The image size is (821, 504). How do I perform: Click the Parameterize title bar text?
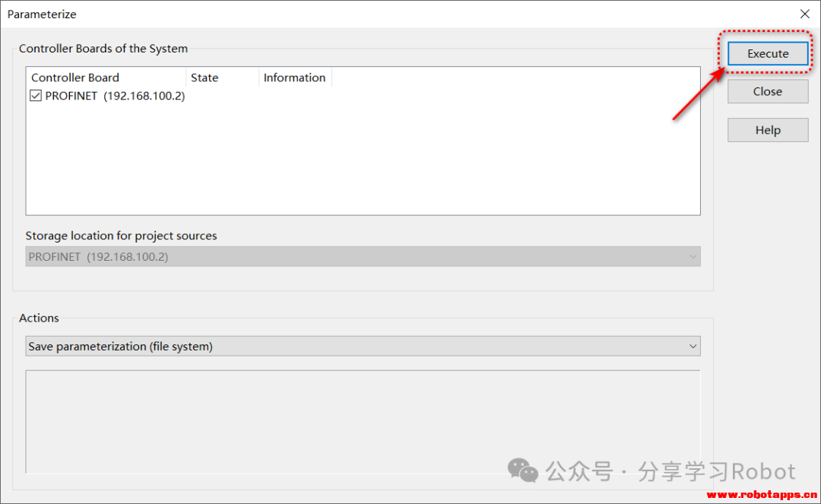click(42, 14)
